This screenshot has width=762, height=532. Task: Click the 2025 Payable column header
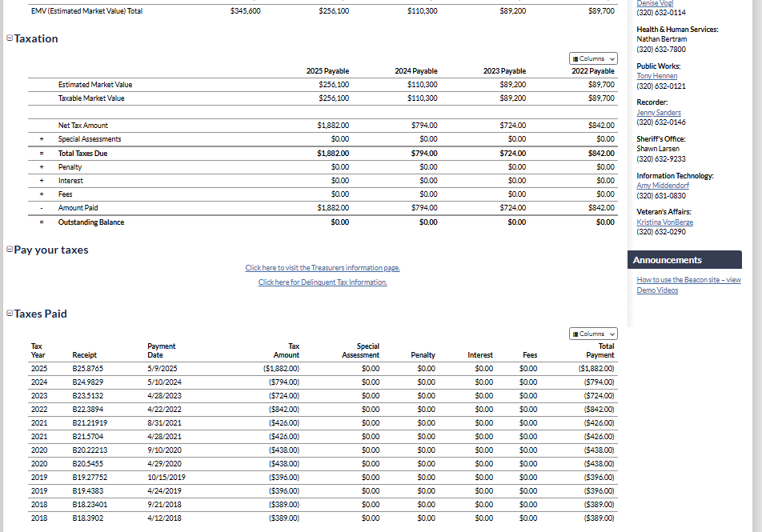pyautogui.click(x=327, y=71)
